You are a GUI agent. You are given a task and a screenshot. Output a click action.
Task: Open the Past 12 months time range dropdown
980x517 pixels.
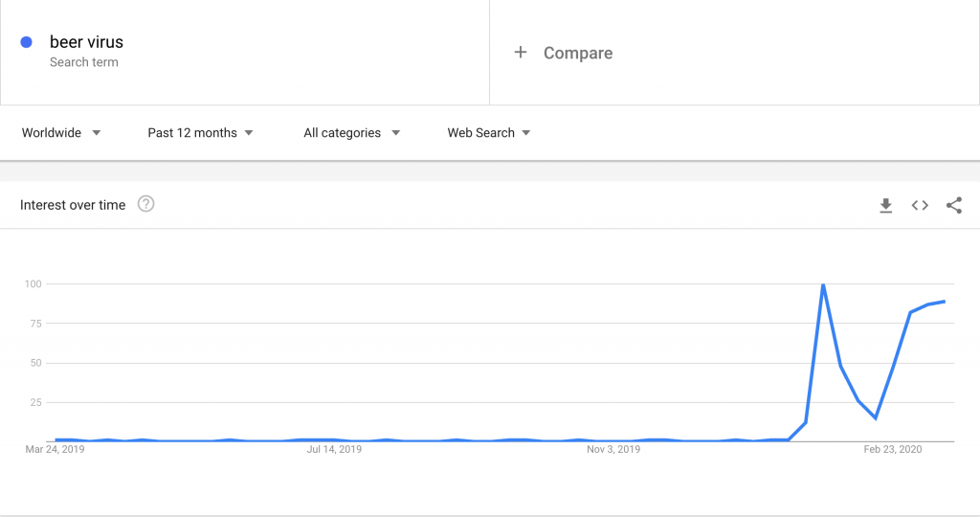pos(200,132)
